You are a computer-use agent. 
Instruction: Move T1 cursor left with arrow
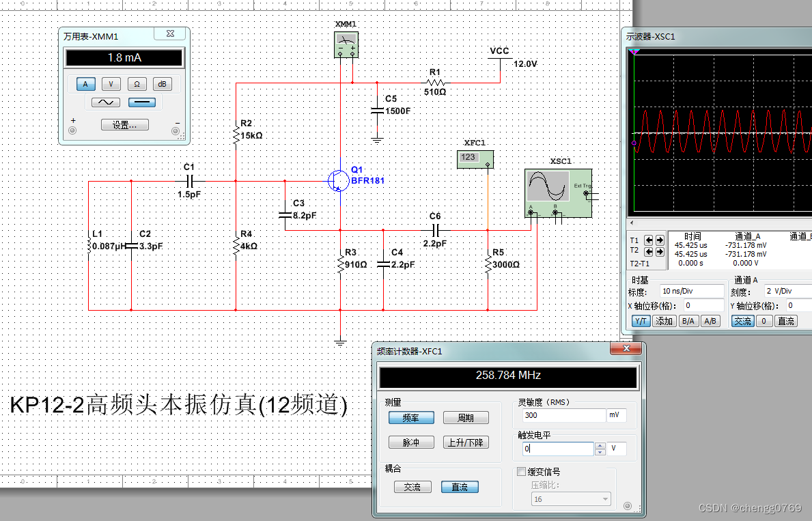649,240
